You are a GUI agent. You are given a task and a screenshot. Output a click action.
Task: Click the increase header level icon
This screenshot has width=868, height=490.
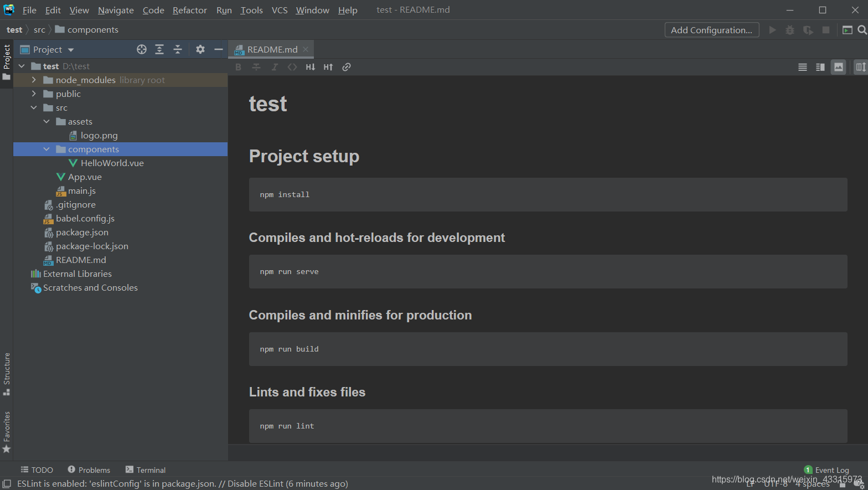pos(328,67)
